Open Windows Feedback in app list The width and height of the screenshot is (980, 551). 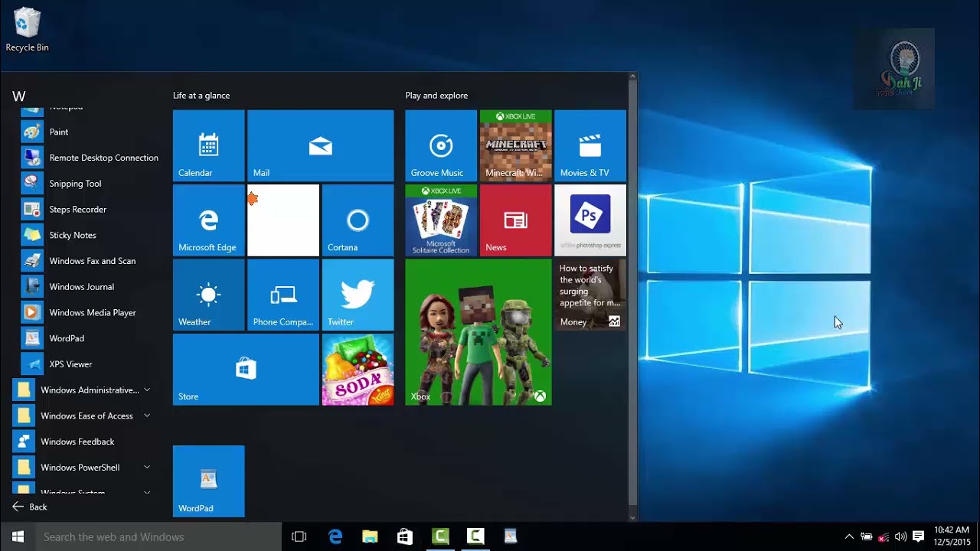pos(86,442)
